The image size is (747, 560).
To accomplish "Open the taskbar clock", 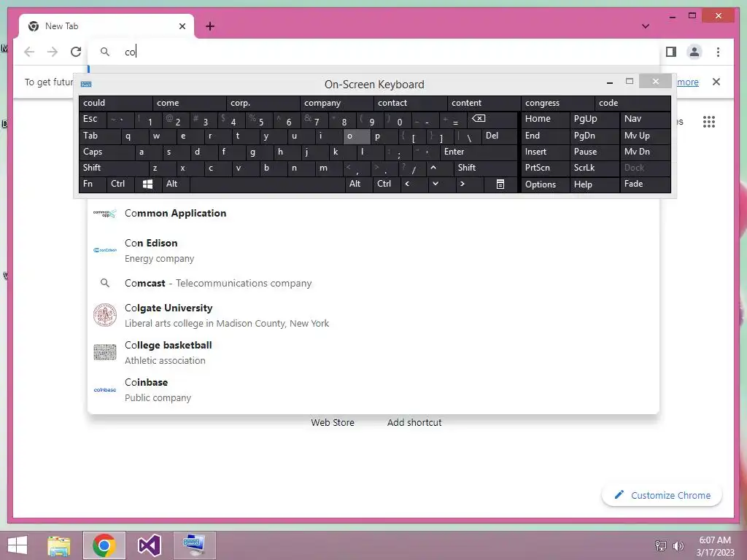I will [715, 546].
